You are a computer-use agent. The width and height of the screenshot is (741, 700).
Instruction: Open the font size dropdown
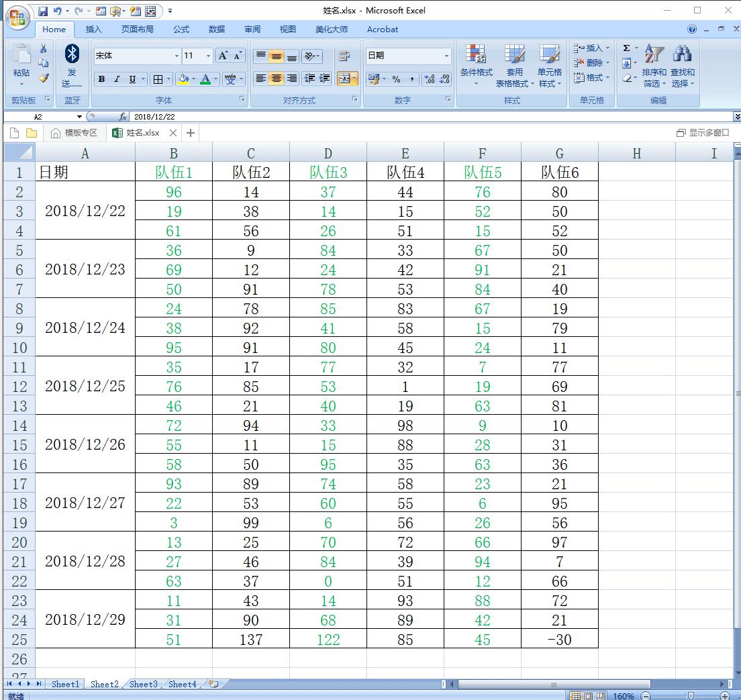[x=208, y=56]
